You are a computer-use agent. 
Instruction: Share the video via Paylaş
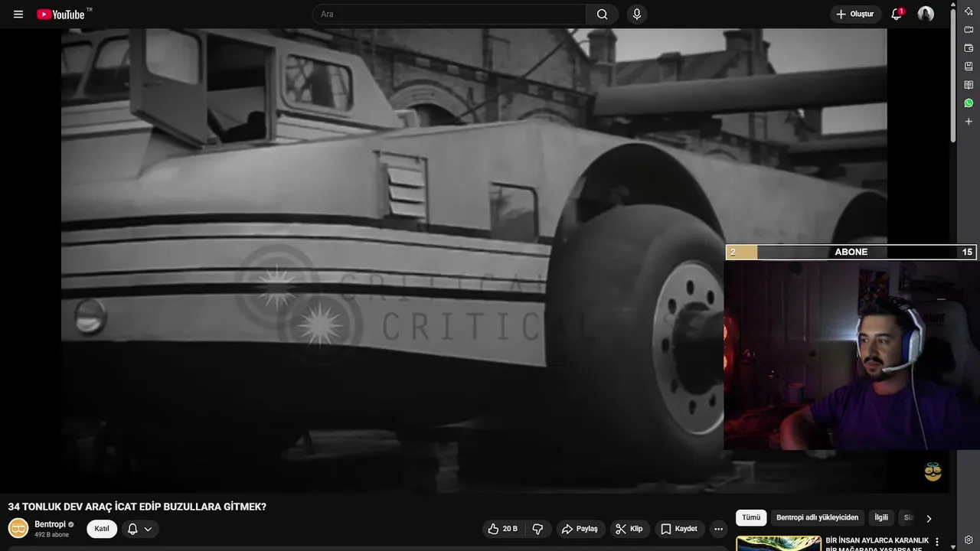pyautogui.click(x=580, y=529)
